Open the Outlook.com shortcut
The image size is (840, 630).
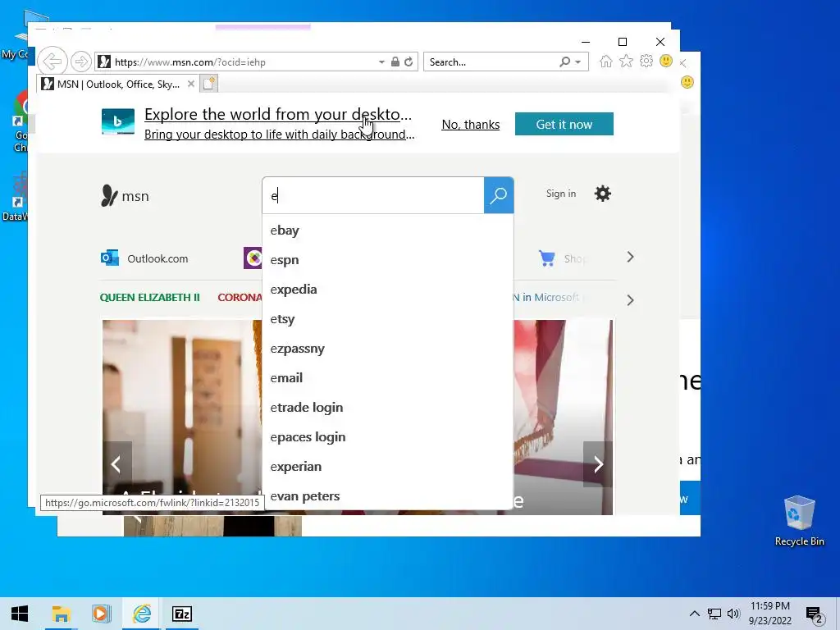point(144,258)
